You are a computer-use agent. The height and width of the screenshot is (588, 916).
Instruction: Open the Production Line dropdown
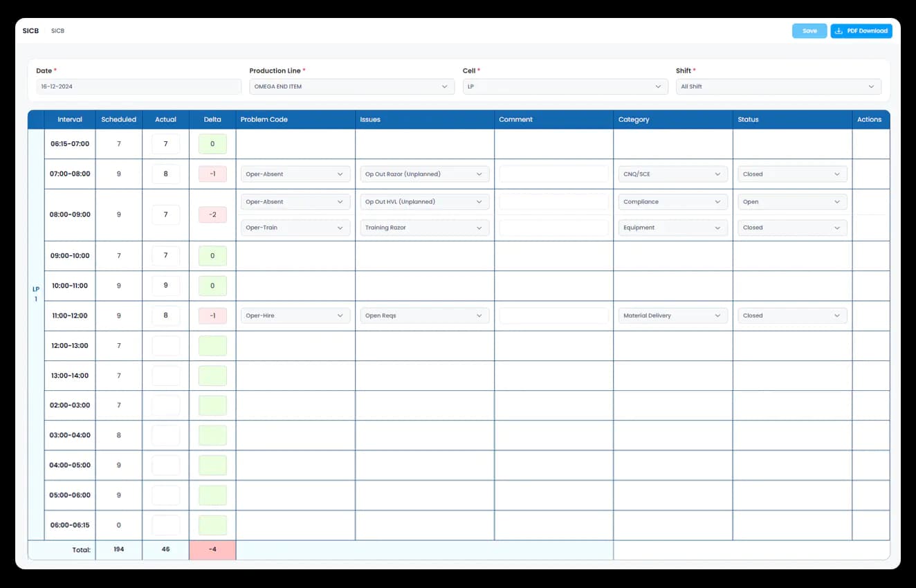349,86
